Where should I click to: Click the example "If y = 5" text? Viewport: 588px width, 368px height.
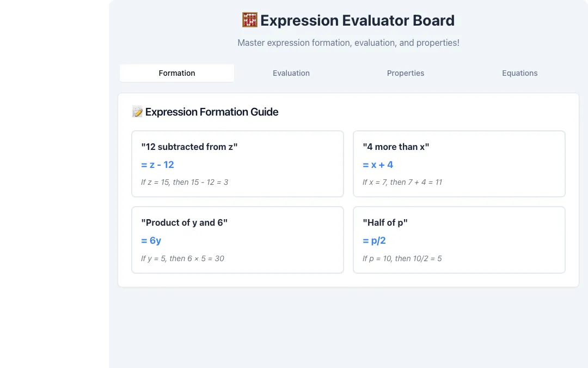[182, 259]
